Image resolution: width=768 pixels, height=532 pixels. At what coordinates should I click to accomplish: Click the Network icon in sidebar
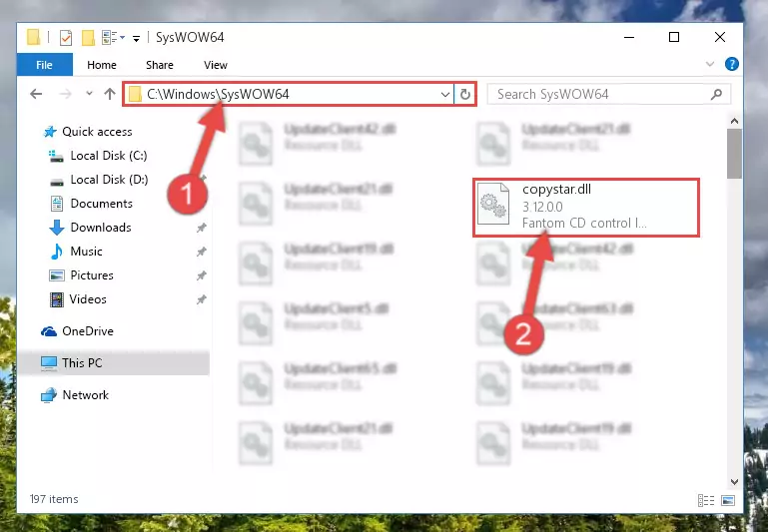[49, 395]
